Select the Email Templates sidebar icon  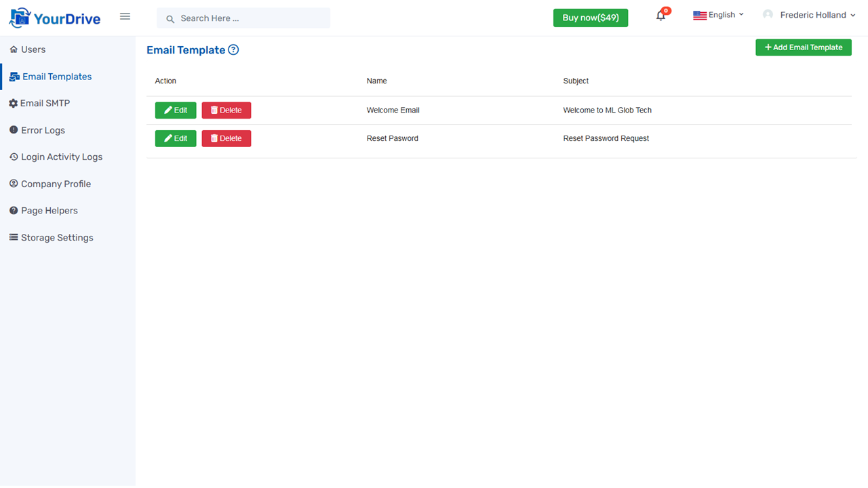tap(14, 77)
